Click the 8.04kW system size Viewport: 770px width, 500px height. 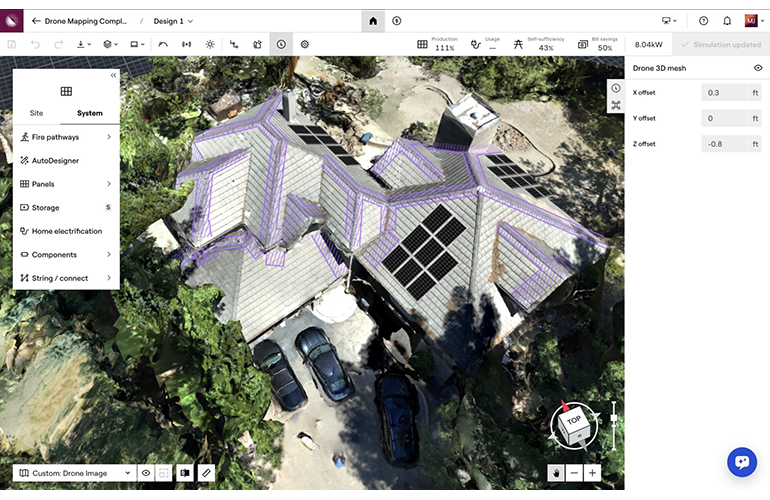pos(648,44)
